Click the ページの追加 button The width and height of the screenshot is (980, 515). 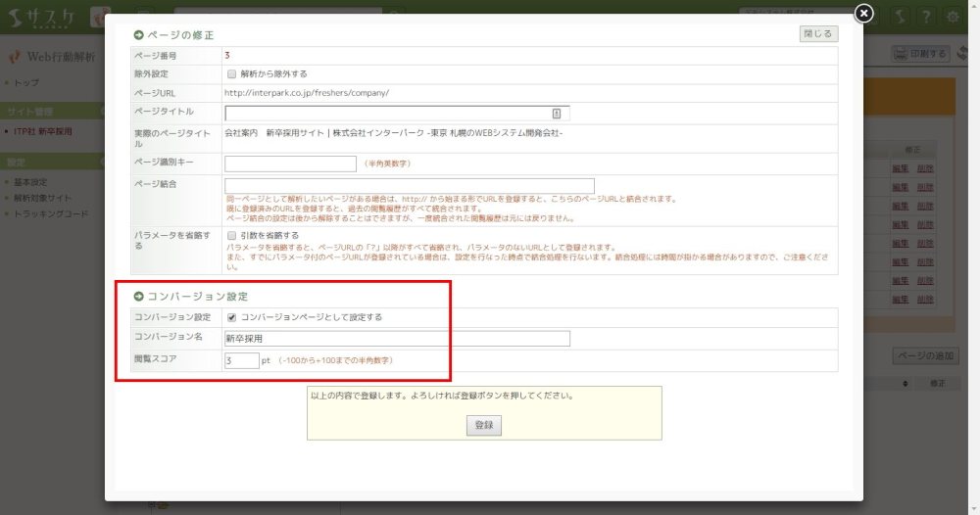point(925,355)
